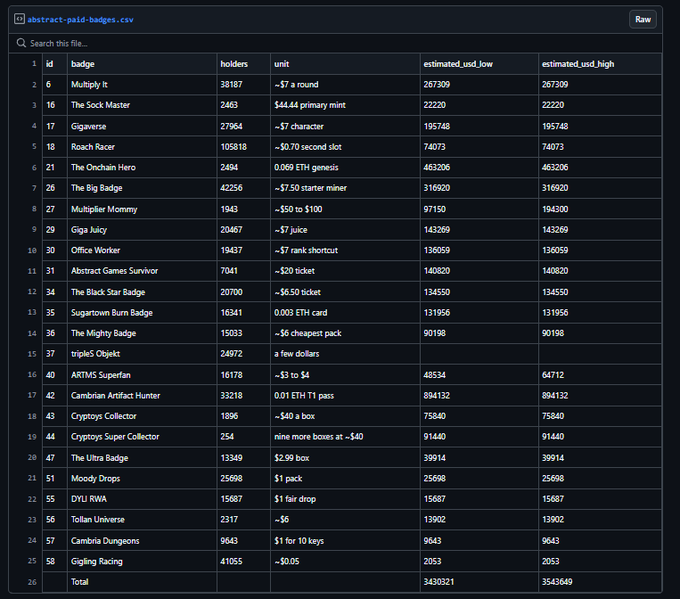Click the unit cell '~$50 to $100'
The height and width of the screenshot is (599, 680).
345,209
